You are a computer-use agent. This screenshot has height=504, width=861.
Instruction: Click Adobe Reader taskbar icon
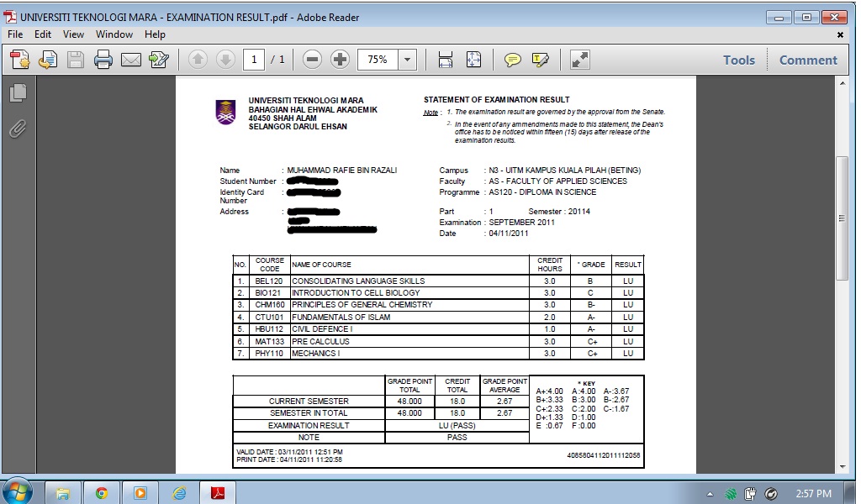click(218, 493)
